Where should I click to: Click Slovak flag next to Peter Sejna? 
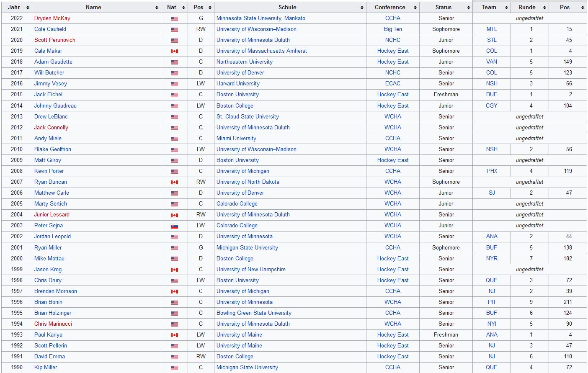pos(174,226)
